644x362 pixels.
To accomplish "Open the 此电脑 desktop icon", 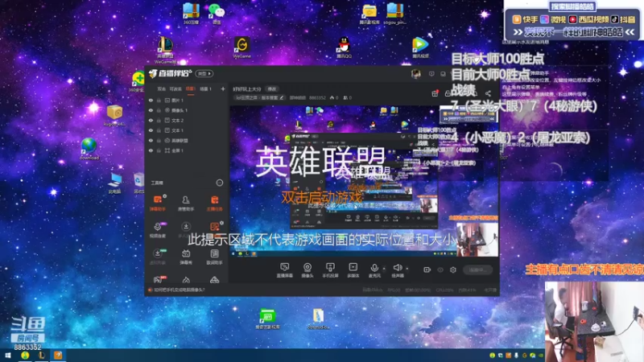I will point(114,183).
